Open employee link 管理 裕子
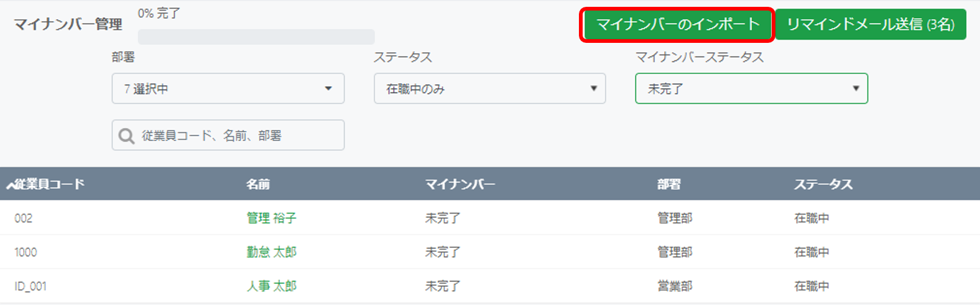 click(x=272, y=218)
